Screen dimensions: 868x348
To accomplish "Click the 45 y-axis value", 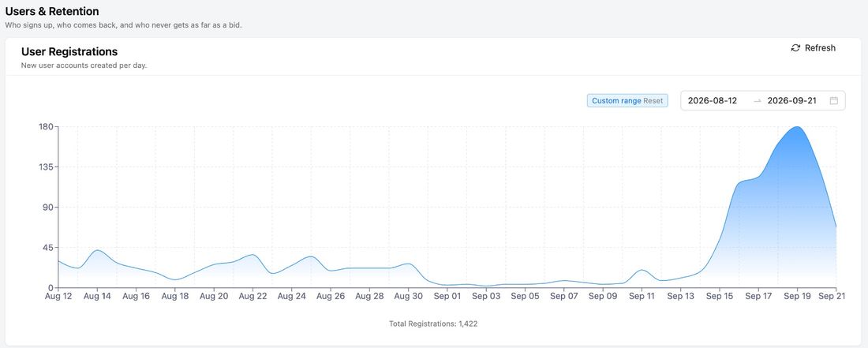I will 47,248.
